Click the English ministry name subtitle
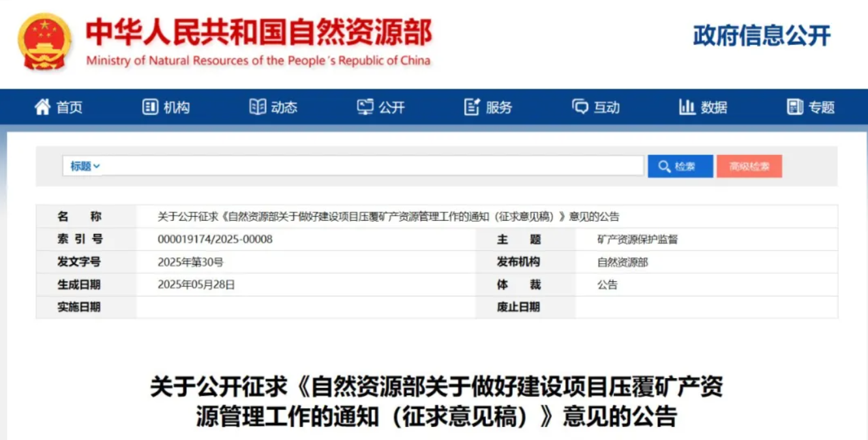 pos(258,61)
